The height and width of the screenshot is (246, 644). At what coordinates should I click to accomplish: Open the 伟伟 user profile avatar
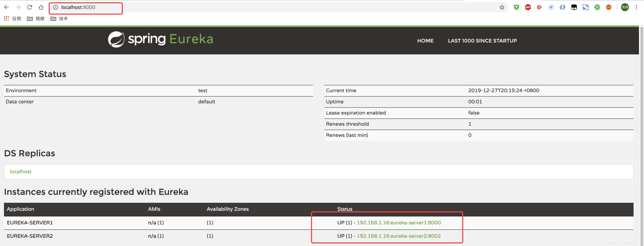(x=625, y=7)
